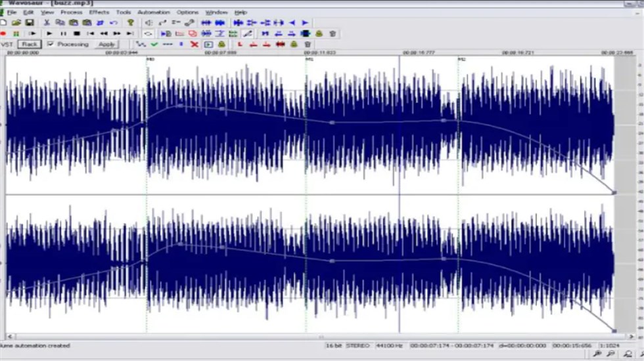This screenshot has height=361, width=644.
Task: Click the green checkmark automation icon
Action: pyautogui.click(x=154, y=45)
